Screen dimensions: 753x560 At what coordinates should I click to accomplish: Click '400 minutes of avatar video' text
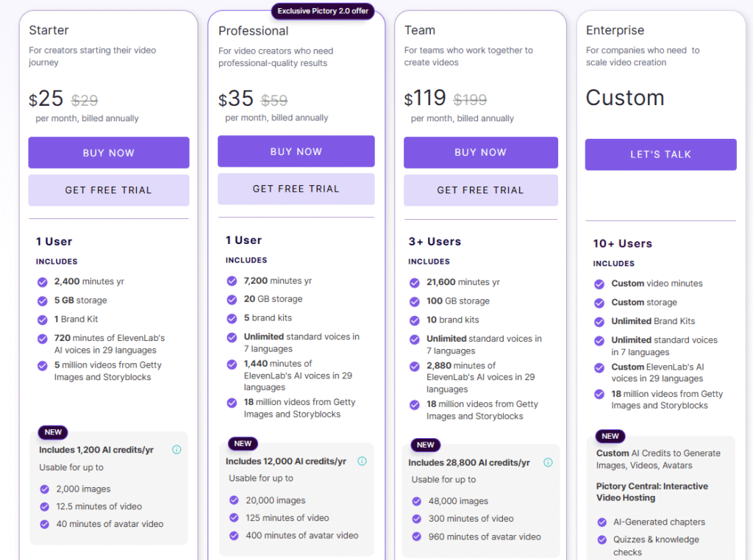[302, 535]
